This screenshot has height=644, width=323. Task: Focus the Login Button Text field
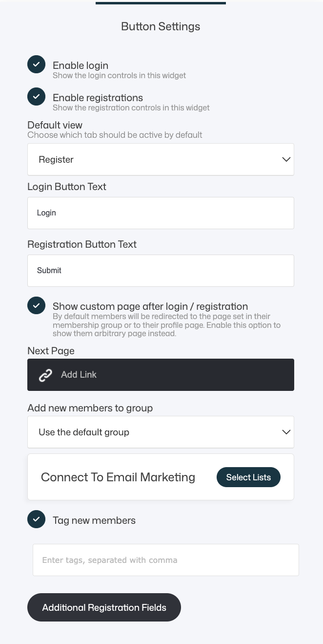(x=161, y=213)
